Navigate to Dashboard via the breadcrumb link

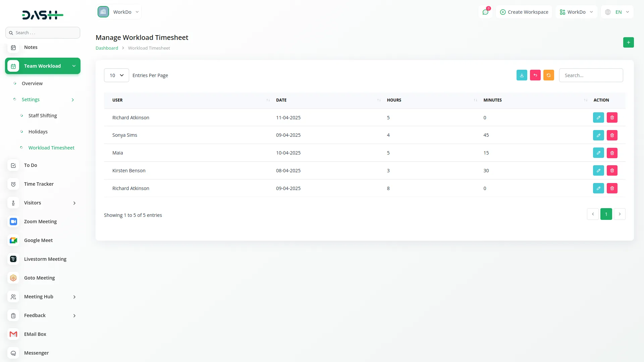[106, 48]
